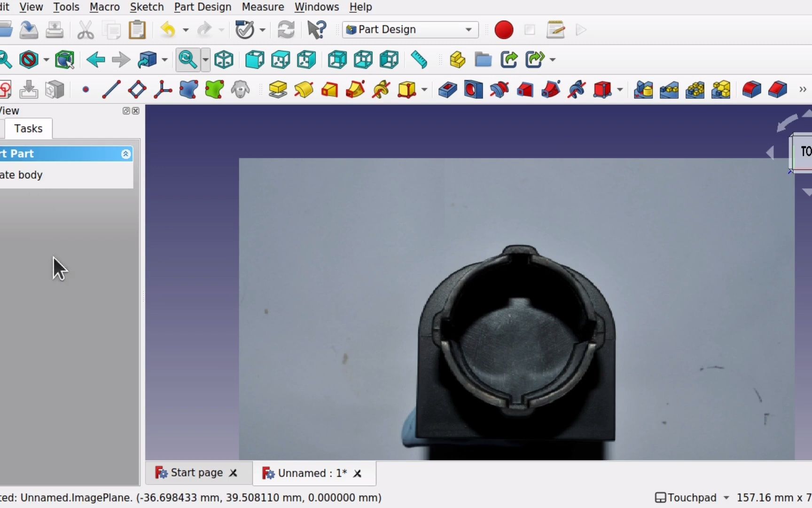Apply the Hole tool

point(473,89)
